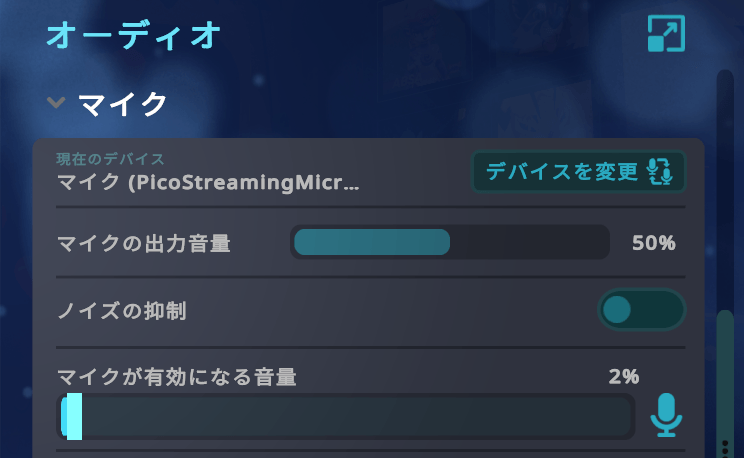Click the ノイズの抑制 label
Image resolution: width=744 pixels, height=458 pixels.
click(x=122, y=311)
